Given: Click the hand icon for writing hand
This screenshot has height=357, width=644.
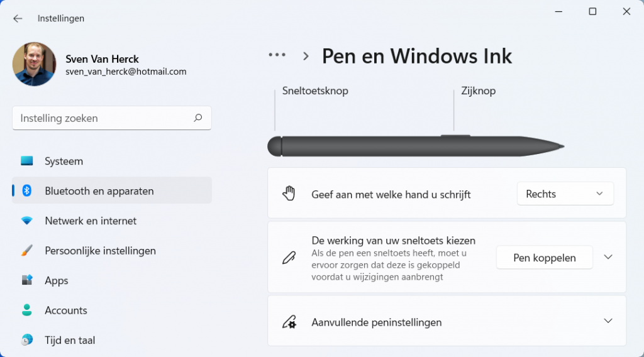Looking at the screenshot, I should tap(289, 194).
